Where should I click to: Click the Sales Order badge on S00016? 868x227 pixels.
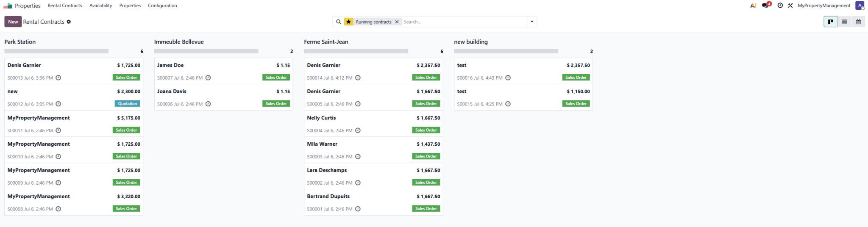576,78
